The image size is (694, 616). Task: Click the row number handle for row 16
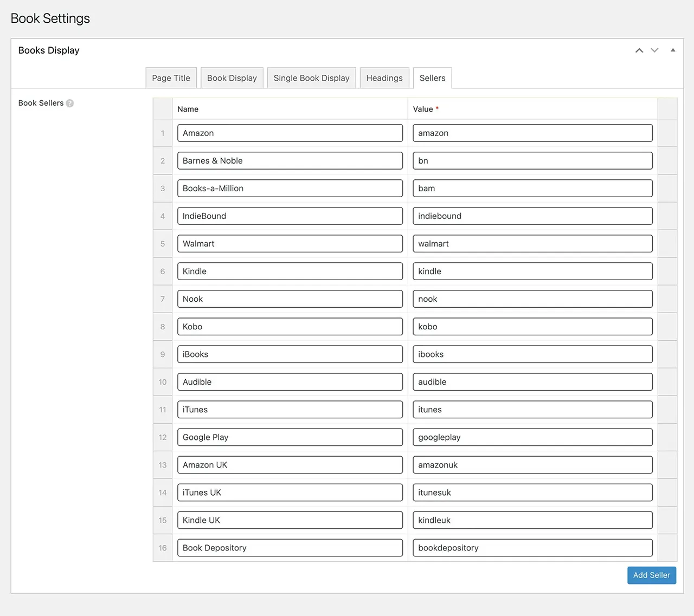(162, 548)
